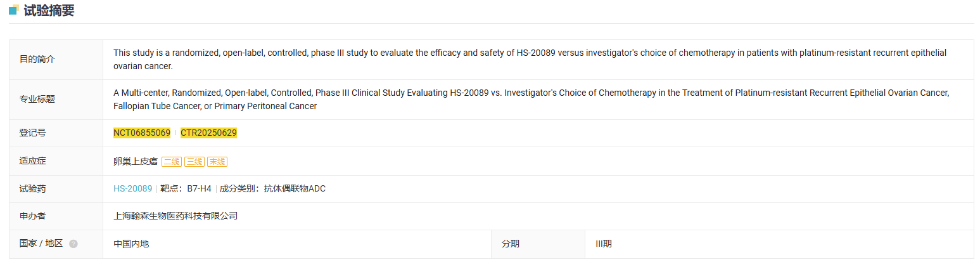980x262 pixels.
Task: Click the 试验摘要 heading title
Action: click(x=49, y=10)
